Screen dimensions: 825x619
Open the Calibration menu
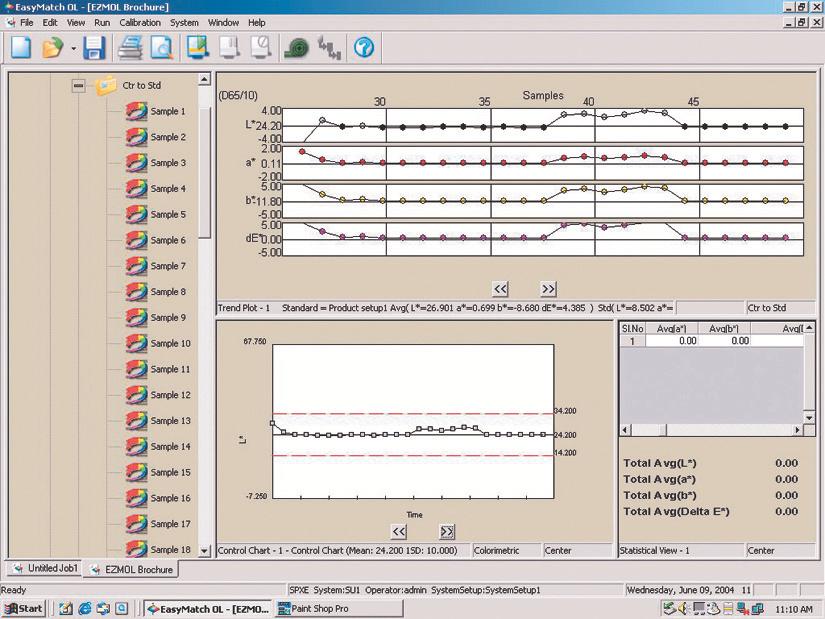tap(139, 22)
